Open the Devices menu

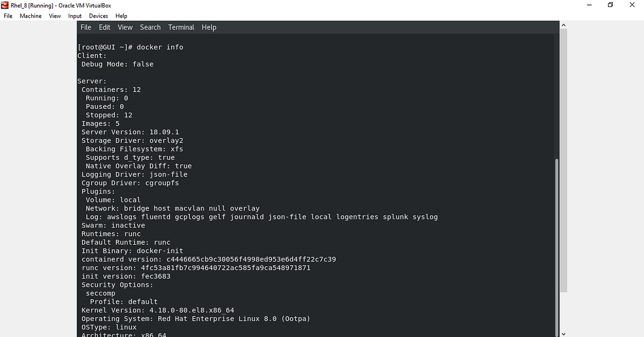coord(98,16)
